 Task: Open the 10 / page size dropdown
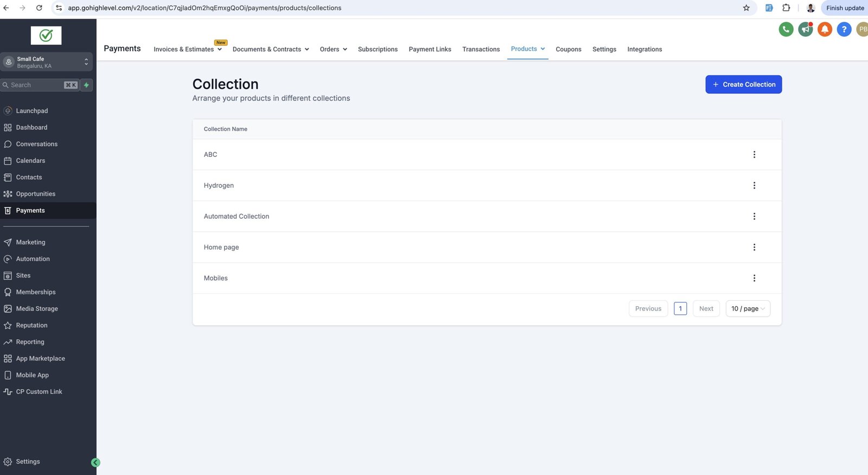pos(747,309)
